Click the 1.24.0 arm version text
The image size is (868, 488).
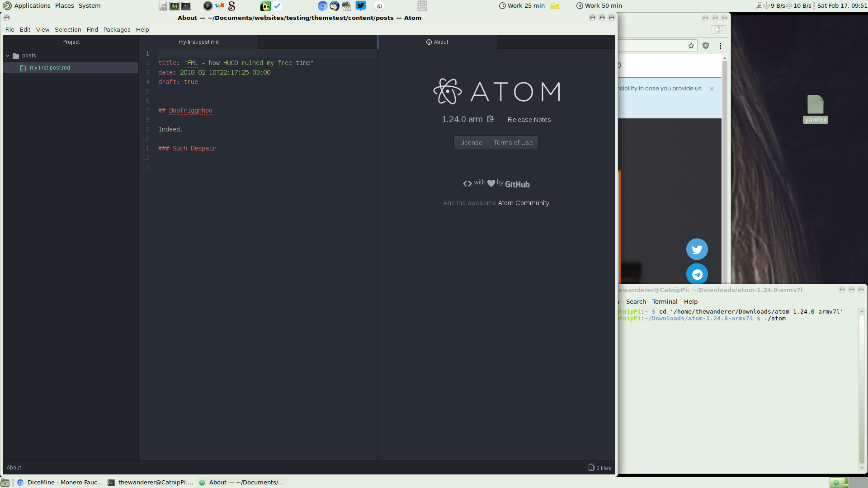point(462,119)
